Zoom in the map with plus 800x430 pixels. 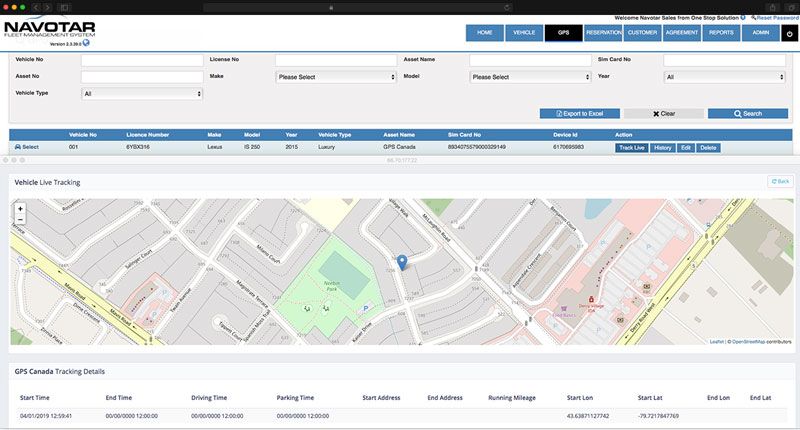tap(20, 209)
